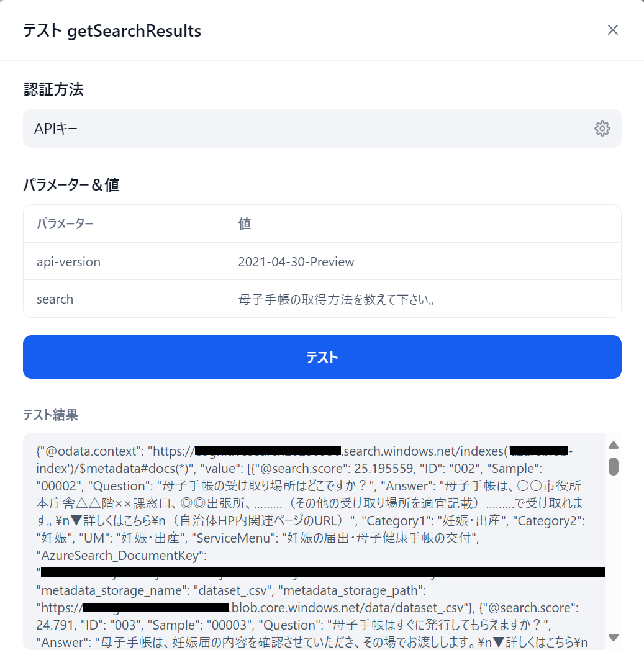This screenshot has height=668, width=644.
Task: Click the blue テスト button
Action: (322, 357)
